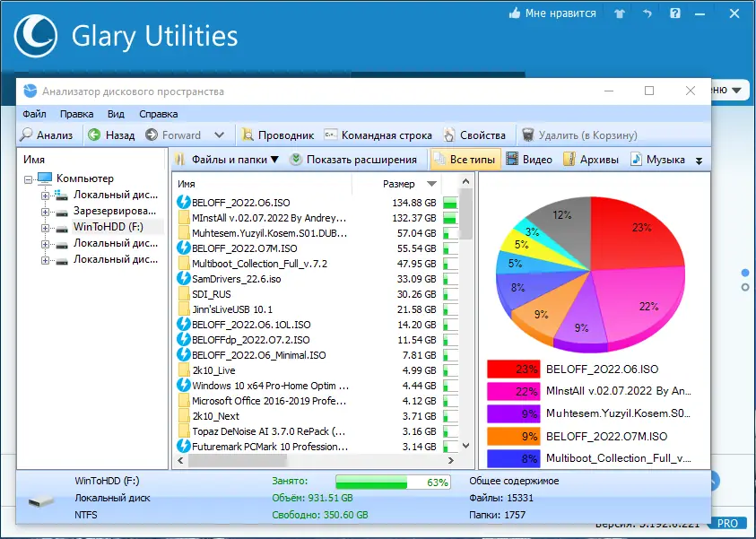The height and width of the screenshot is (539, 756).
Task: Click the Имя column header in file list
Action: click(187, 184)
